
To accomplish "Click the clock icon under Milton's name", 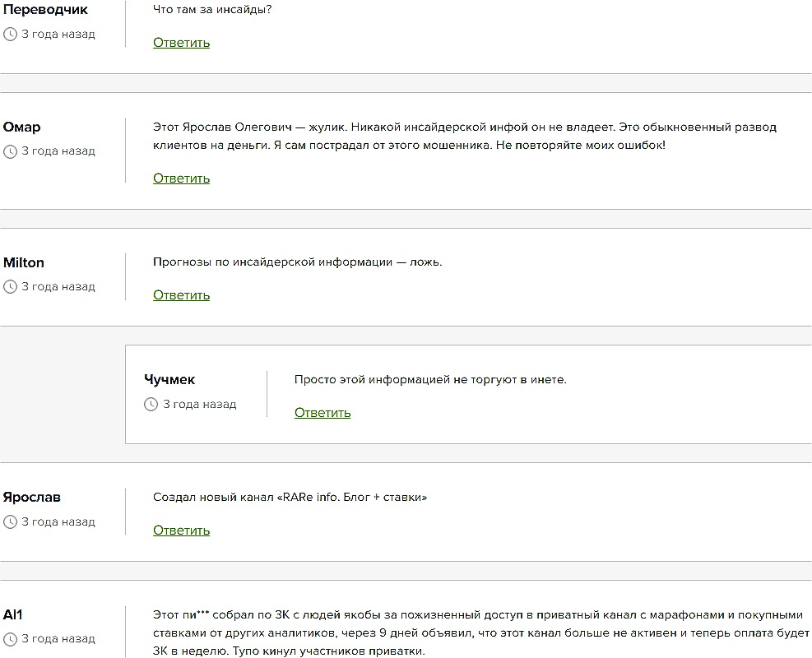I will (x=10, y=287).
